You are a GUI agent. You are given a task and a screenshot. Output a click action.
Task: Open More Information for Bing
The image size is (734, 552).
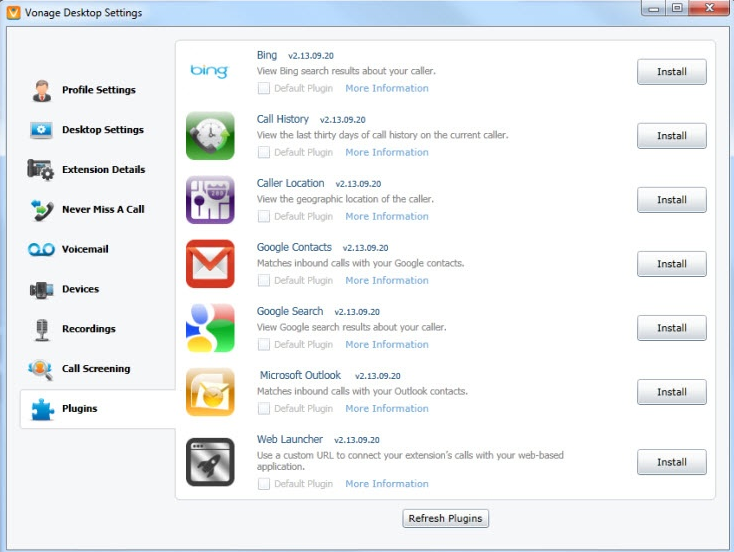point(387,88)
